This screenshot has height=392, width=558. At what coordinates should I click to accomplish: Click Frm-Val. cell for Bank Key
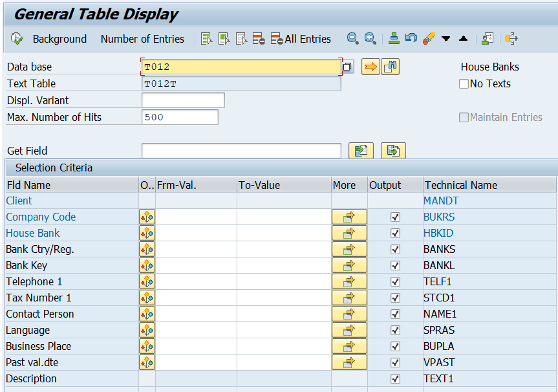click(x=196, y=266)
